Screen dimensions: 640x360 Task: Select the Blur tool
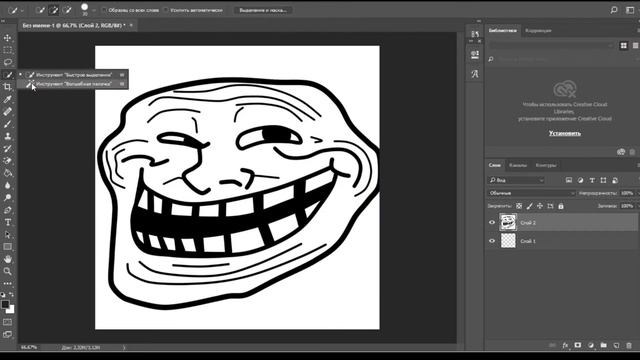pos(7,185)
